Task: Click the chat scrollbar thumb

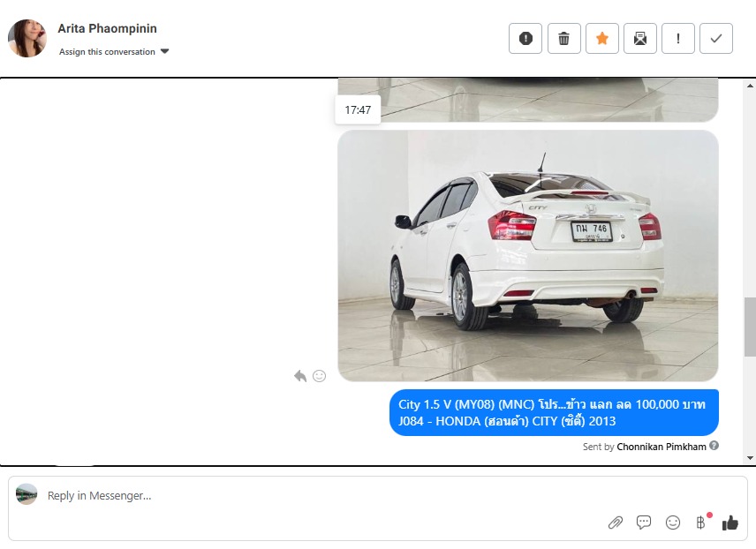Action: [750, 327]
